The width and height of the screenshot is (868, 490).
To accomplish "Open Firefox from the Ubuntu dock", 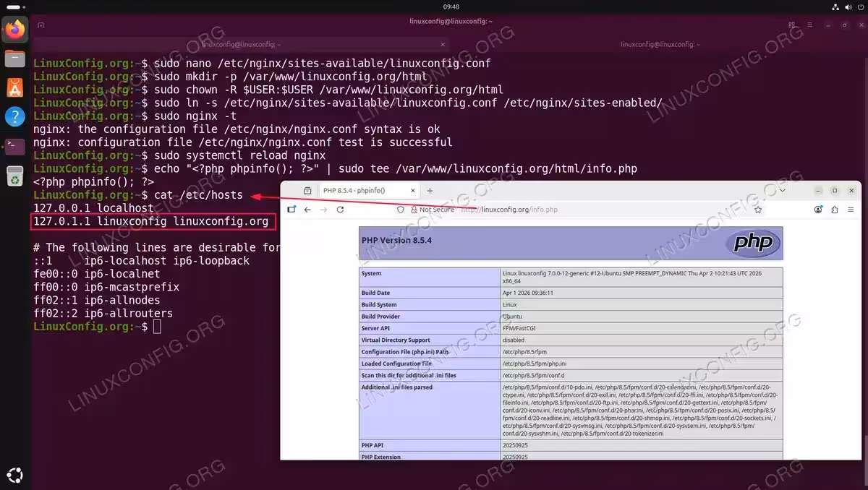I will point(14,30).
